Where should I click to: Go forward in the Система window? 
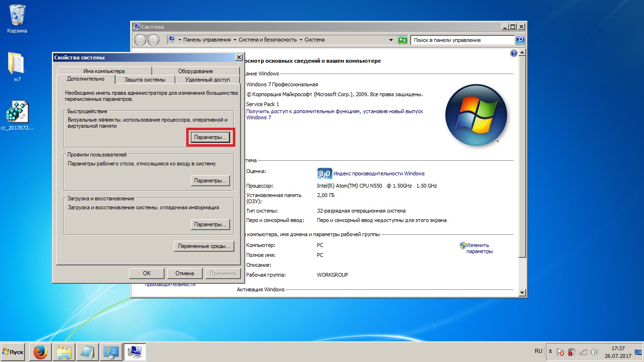(x=153, y=40)
